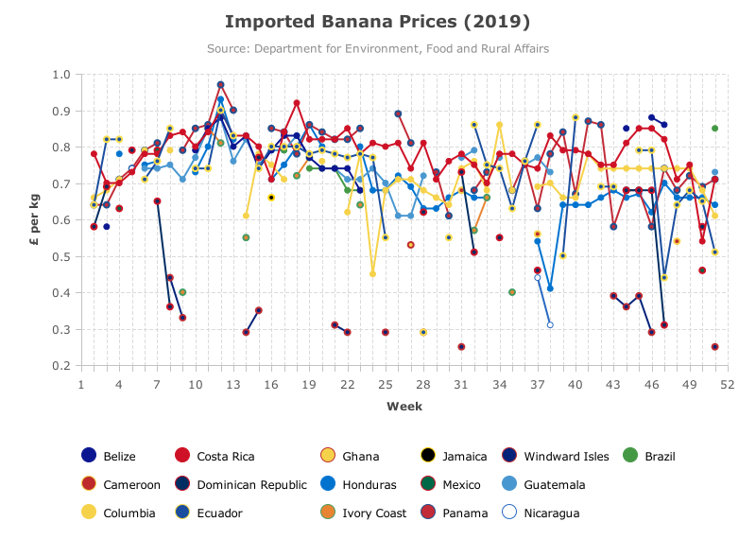The image size is (756, 539).
Task: Click the Panama legend item
Action: tap(454, 513)
